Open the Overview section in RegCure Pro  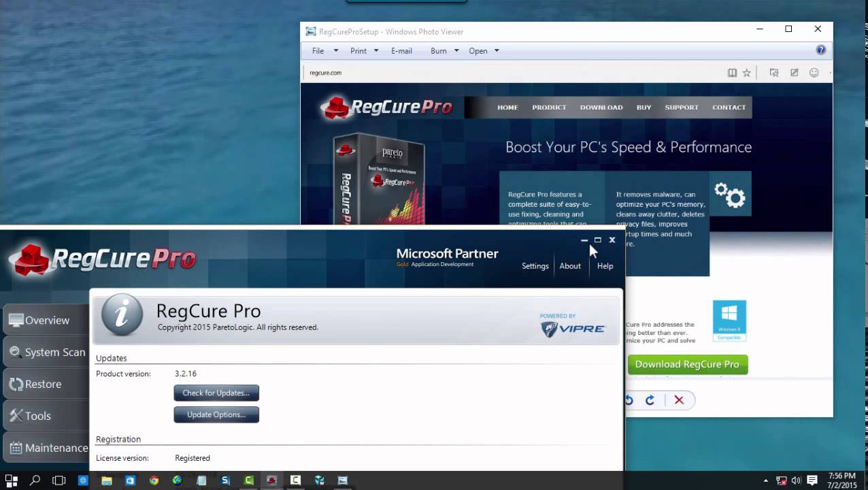[45, 320]
